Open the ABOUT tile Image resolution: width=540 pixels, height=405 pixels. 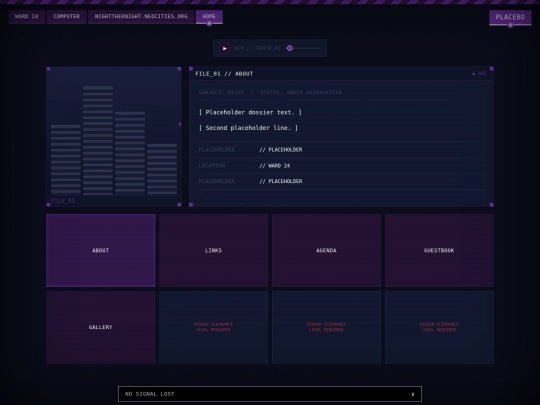coord(101,250)
